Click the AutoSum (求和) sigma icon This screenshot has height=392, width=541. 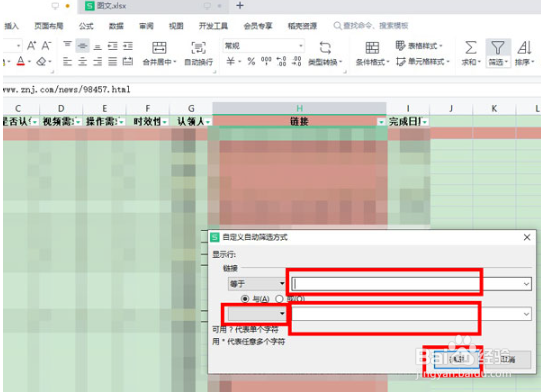471,48
